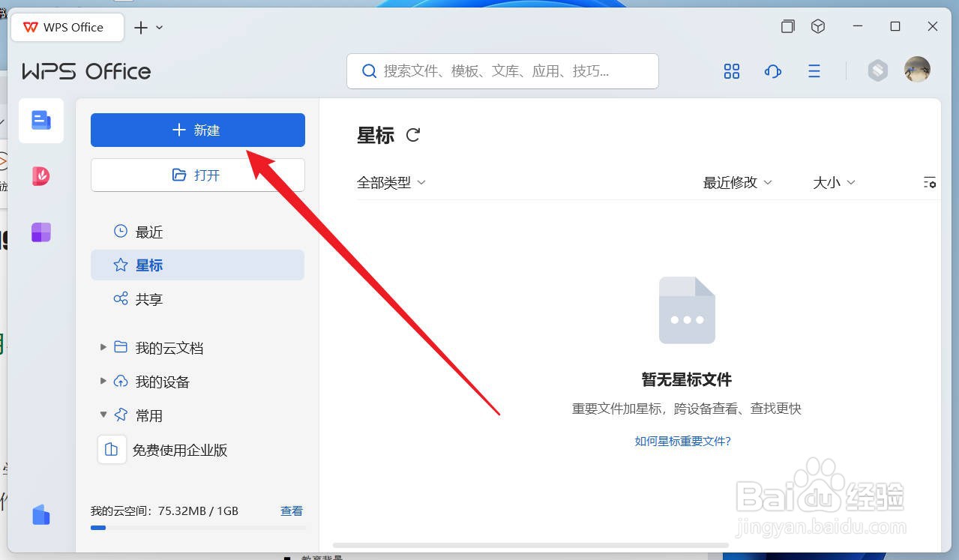Click the plus new tab button
This screenshot has height=560, width=959.
click(x=141, y=28)
